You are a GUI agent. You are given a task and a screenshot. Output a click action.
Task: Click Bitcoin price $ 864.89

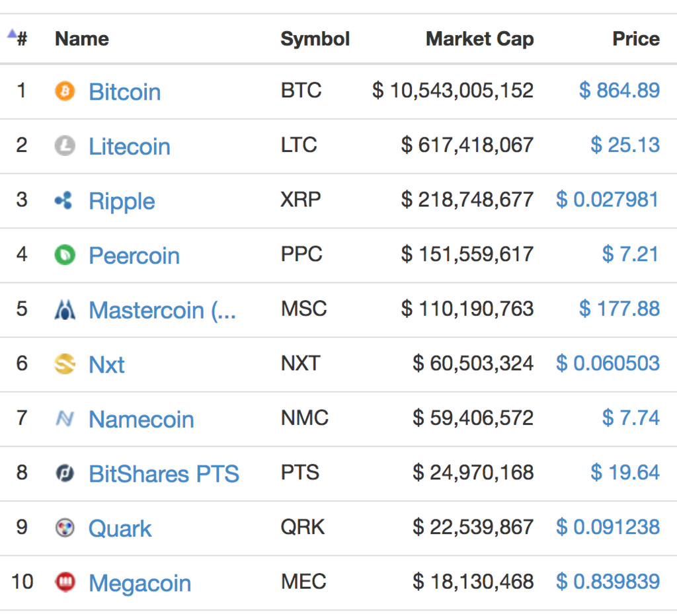tap(619, 91)
